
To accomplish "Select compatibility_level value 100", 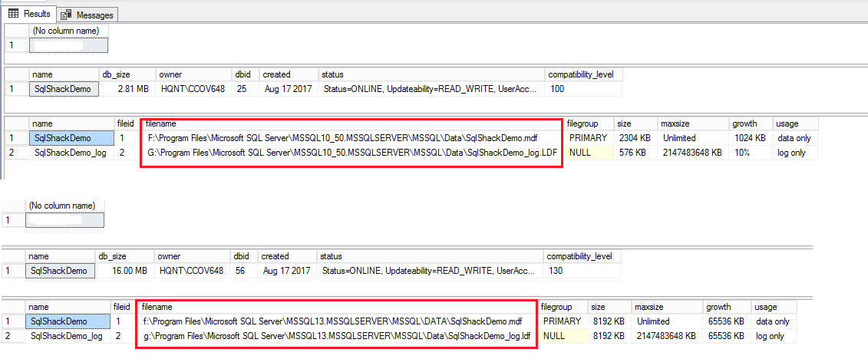I will [584, 88].
